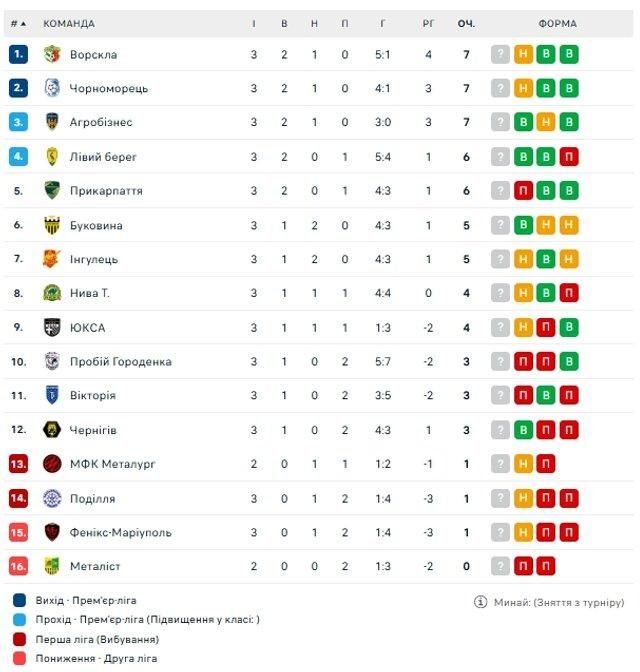Click the Фенікс-Маріуполь team badge
This screenshot has width=640, height=672.
coord(52,533)
